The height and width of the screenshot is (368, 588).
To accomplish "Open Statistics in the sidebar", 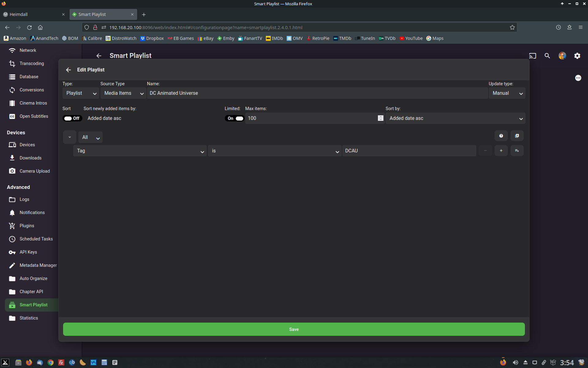I will (29, 318).
